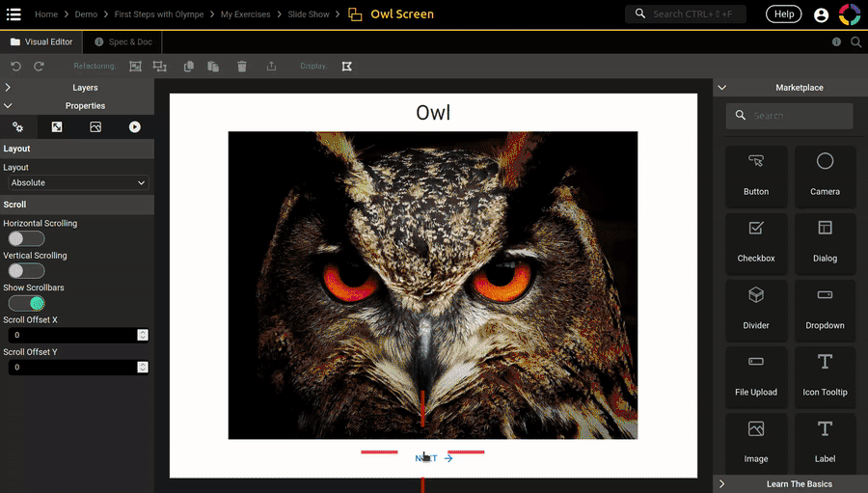Image resolution: width=868 pixels, height=493 pixels.
Task: Open the Layout dropdown set to Absolute
Action: coord(77,182)
